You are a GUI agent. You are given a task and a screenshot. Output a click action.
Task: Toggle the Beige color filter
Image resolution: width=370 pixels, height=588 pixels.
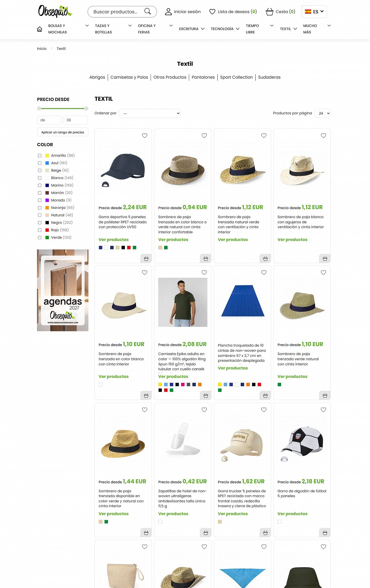(x=40, y=170)
